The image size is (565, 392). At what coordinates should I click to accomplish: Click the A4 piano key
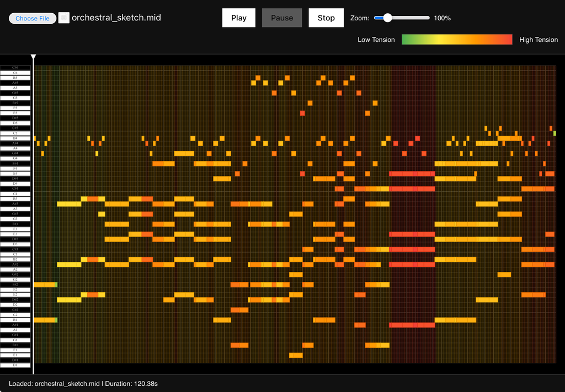[x=15, y=148]
